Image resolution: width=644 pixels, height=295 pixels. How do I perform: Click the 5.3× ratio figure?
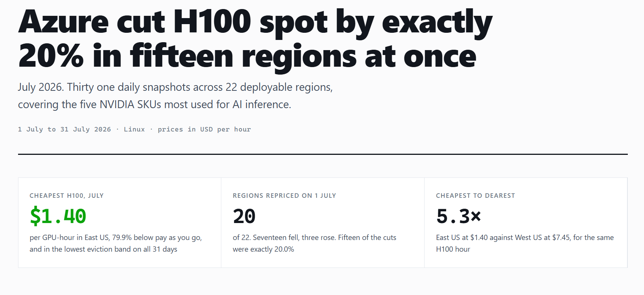tap(458, 216)
